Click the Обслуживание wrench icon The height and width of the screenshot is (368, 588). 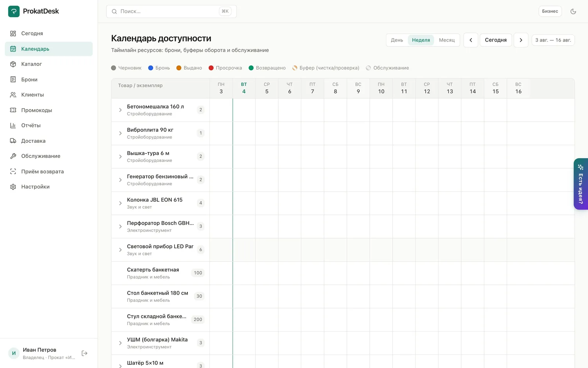coord(13,156)
